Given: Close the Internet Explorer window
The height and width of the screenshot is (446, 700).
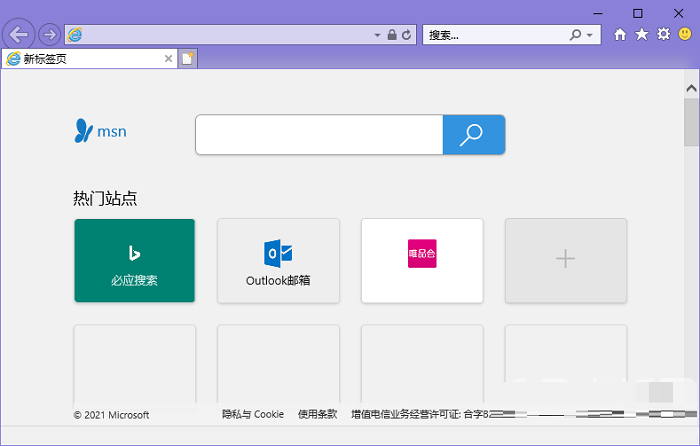Looking at the screenshot, I should pos(679,13).
